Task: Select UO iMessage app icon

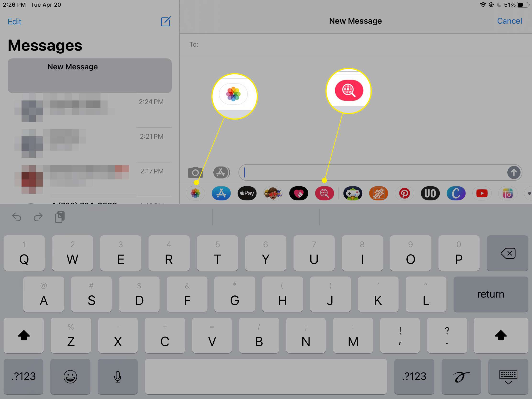Action: 430,193
